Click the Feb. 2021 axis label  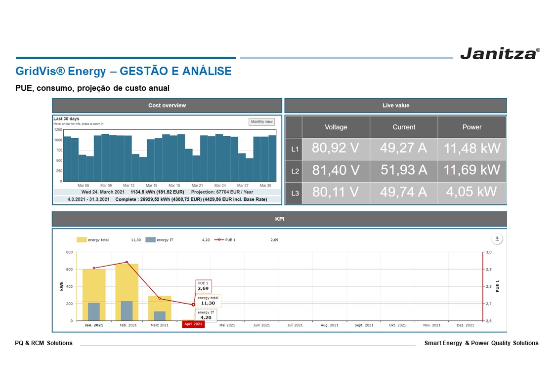[128, 325]
